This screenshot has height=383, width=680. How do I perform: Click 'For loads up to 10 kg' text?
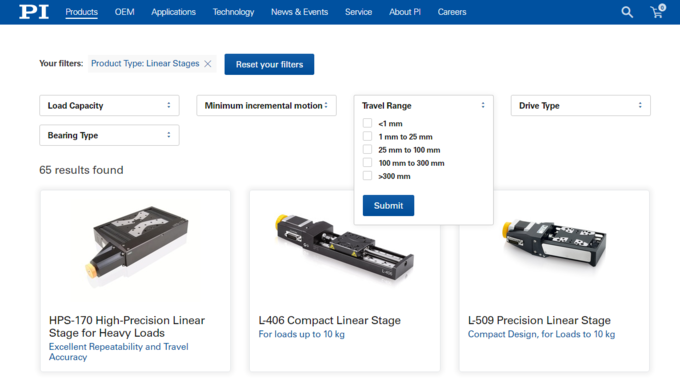click(x=301, y=334)
